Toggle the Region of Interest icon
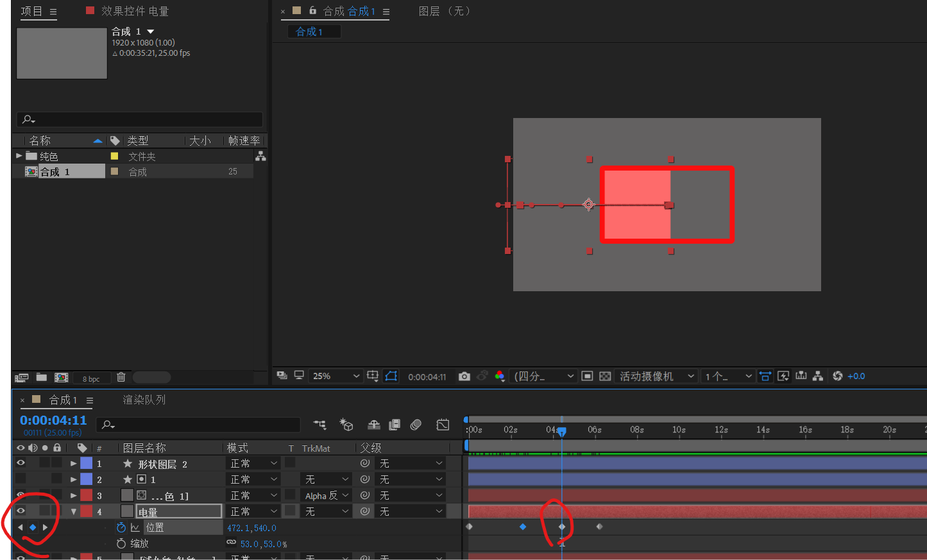The height and width of the screenshot is (560, 927). (587, 376)
